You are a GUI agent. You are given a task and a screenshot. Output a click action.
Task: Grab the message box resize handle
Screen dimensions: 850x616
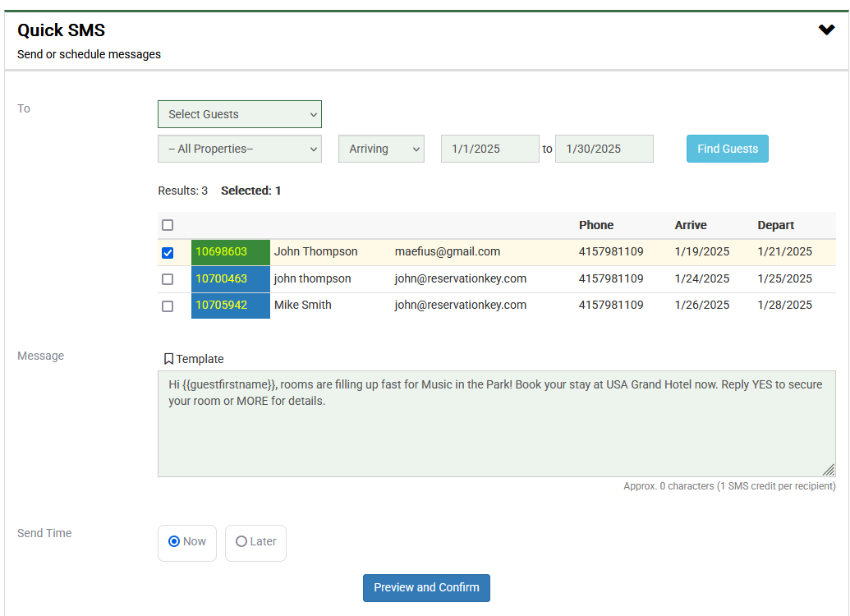click(829, 470)
